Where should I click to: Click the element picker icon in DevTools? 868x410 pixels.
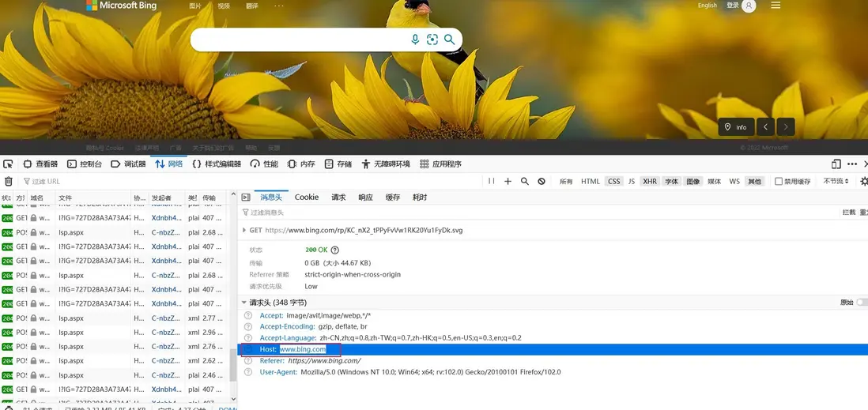[8, 164]
